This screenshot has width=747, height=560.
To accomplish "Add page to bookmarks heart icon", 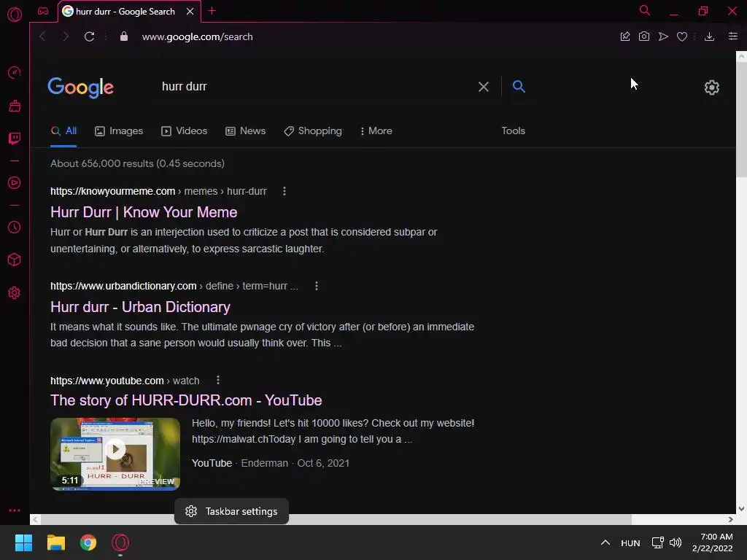I will click(682, 36).
